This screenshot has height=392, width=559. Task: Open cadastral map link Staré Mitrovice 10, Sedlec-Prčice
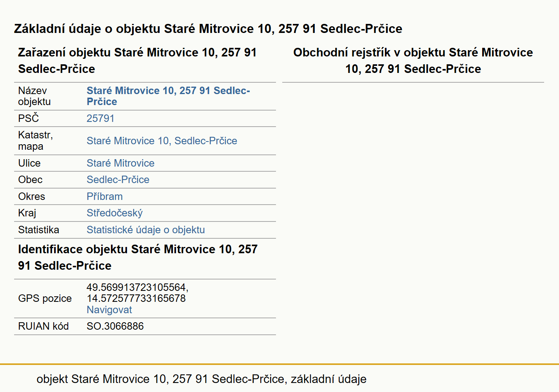click(162, 141)
